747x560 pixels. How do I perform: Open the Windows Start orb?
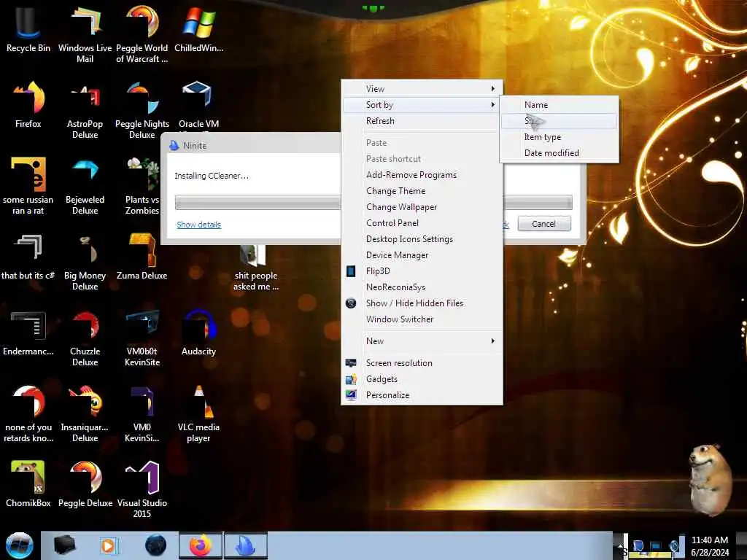pos(19,545)
